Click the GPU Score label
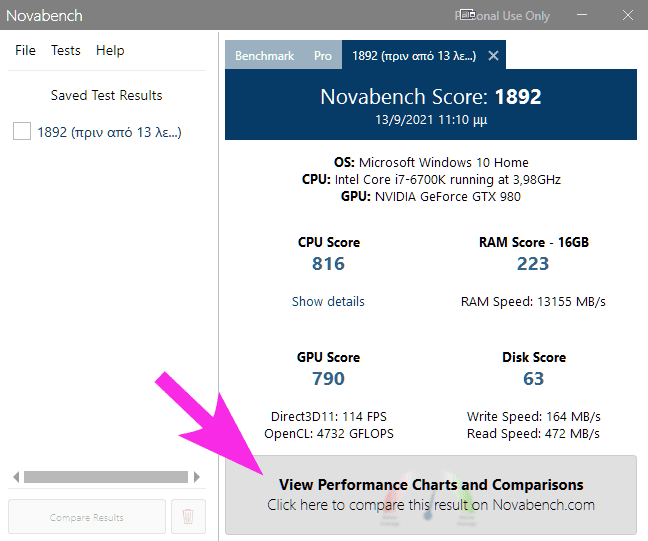Viewport: 648px width, 541px height. (x=328, y=357)
